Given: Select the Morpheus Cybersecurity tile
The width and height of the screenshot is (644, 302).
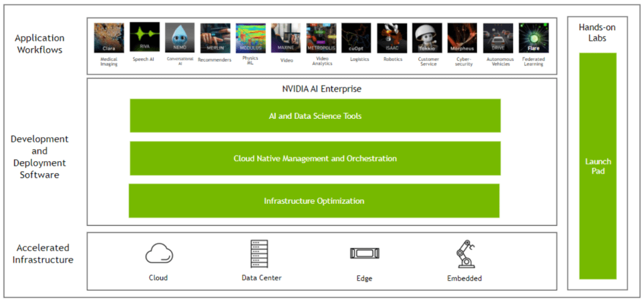Looking at the screenshot, I should 463,38.
